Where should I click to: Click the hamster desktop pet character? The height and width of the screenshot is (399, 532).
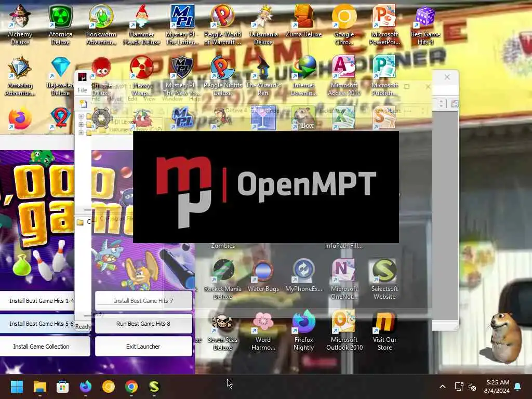505,338
